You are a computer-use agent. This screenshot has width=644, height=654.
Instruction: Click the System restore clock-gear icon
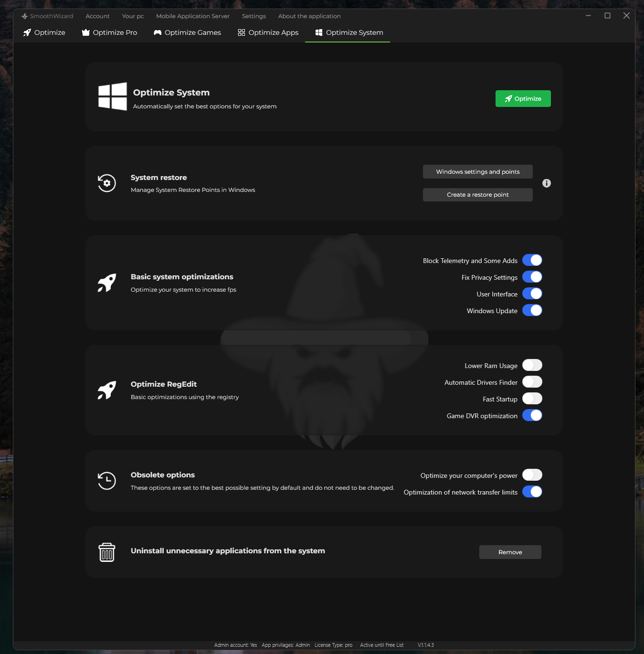coord(107,183)
